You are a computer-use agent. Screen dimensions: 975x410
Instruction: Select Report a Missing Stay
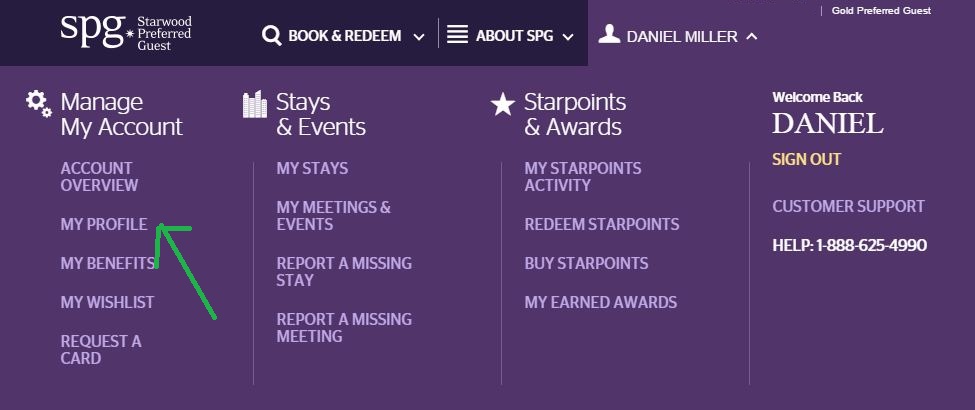pyautogui.click(x=343, y=272)
